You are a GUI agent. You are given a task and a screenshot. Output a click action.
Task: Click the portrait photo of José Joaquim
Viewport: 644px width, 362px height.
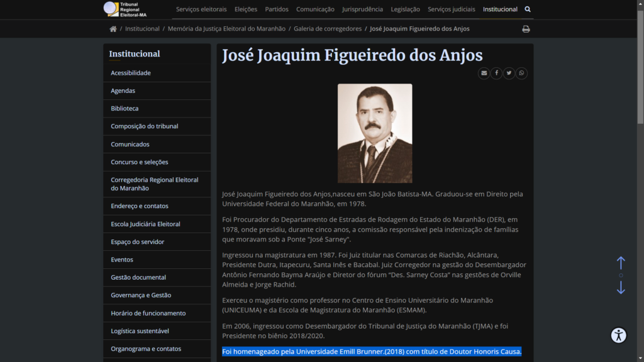(375, 133)
